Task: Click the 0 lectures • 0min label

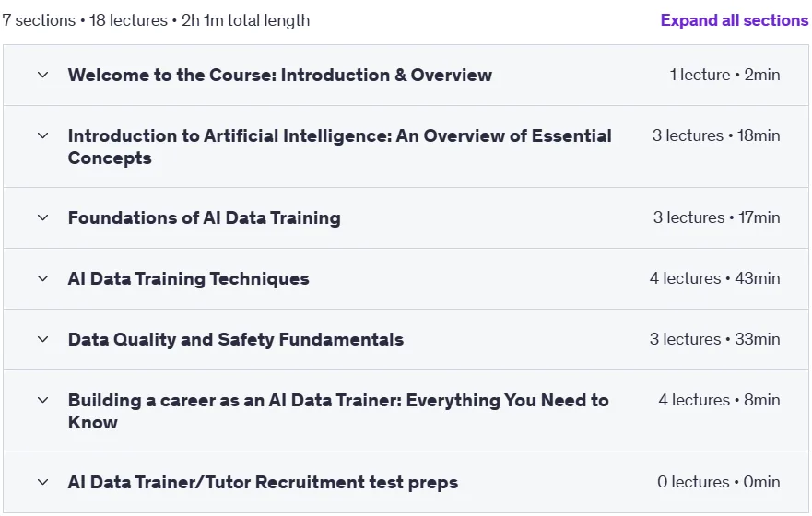Action: point(718,482)
